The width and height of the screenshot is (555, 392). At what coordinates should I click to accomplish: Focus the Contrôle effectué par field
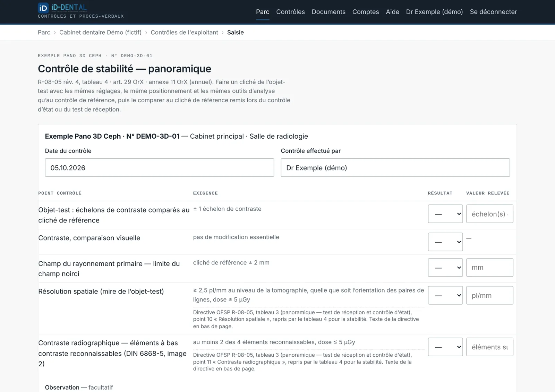click(395, 168)
